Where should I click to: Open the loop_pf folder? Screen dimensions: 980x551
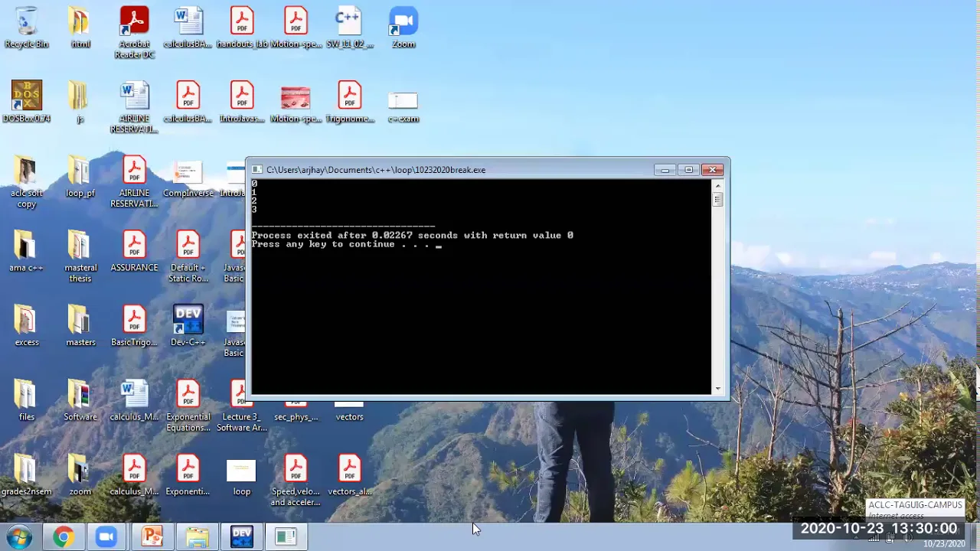click(x=80, y=177)
